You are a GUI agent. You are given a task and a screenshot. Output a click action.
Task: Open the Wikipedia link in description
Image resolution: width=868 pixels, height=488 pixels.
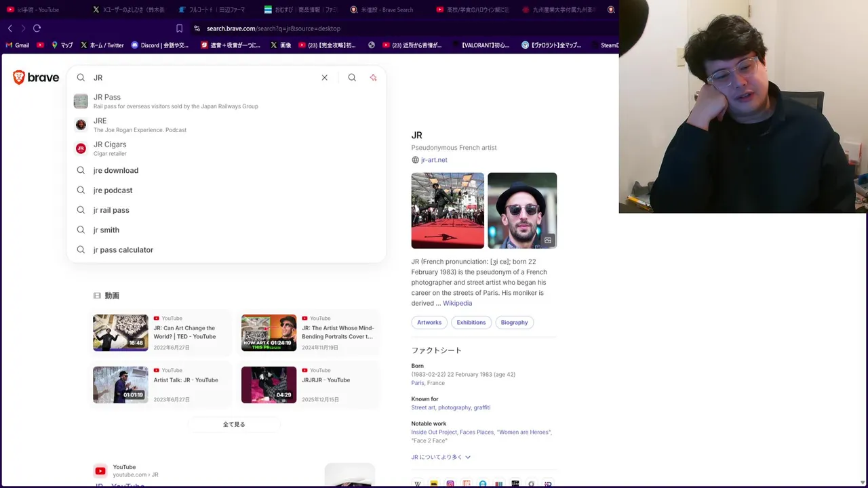tap(457, 303)
